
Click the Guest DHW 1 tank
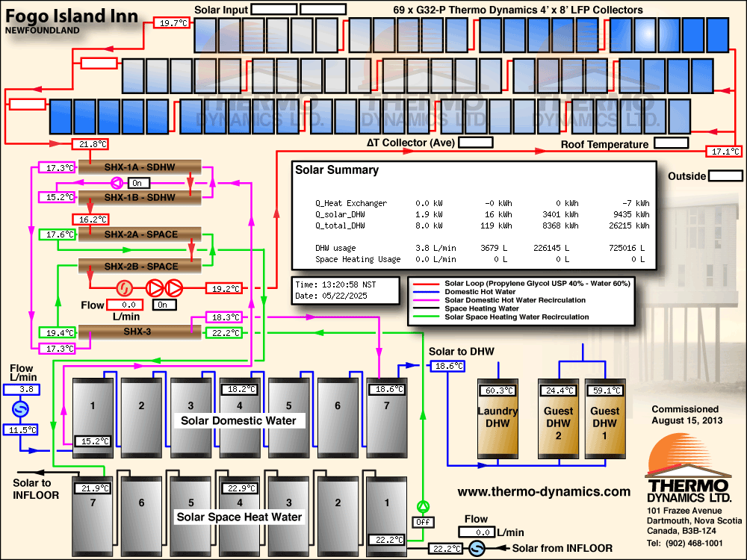pos(605,419)
